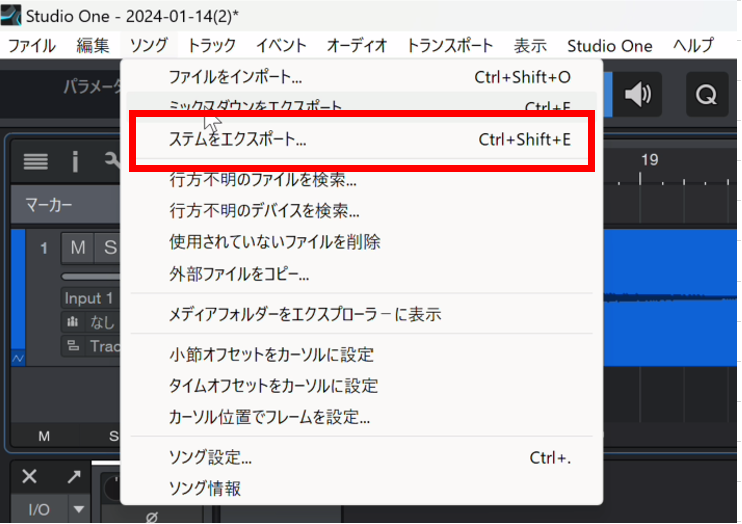Solo track 1 with S button
The height and width of the screenshot is (524, 742).
click(x=108, y=247)
